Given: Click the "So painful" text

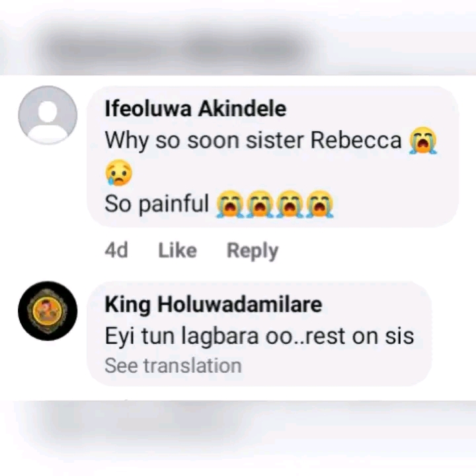Looking at the screenshot, I should point(157,204).
